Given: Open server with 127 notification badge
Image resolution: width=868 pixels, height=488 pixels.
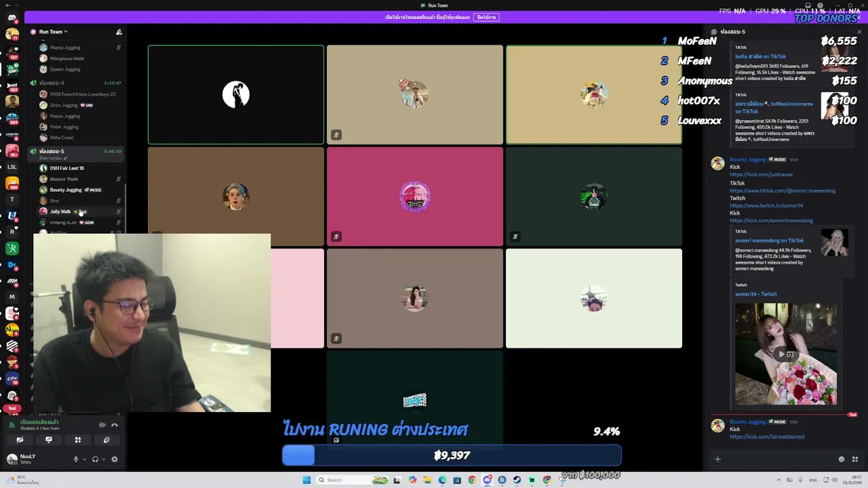Looking at the screenshot, I should pyautogui.click(x=12, y=52).
